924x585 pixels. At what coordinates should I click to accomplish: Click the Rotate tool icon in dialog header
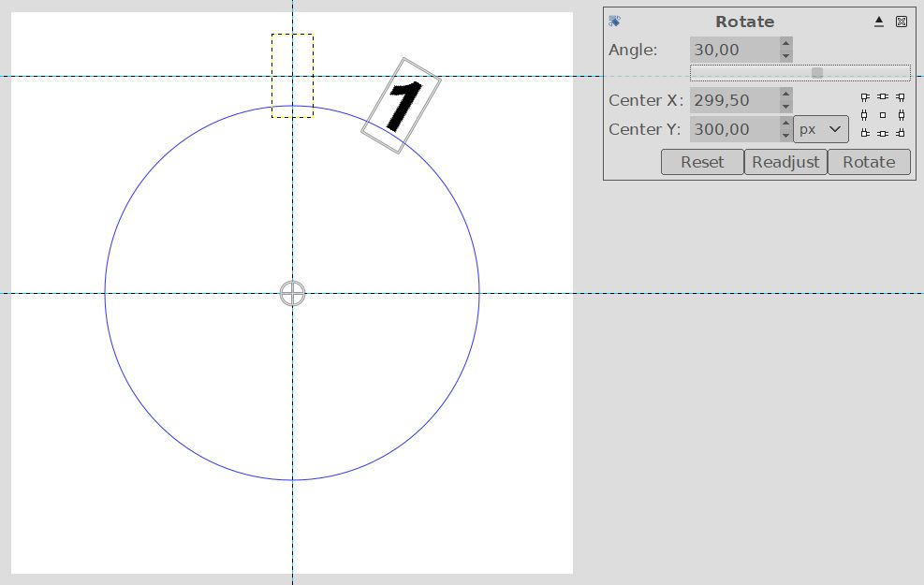[x=614, y=22]
